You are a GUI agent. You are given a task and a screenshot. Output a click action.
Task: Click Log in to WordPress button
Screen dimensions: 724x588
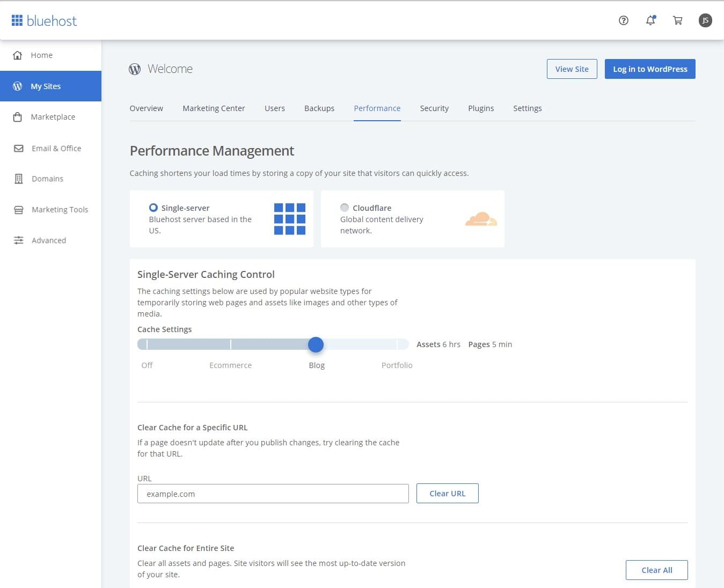pyautogui.click(x=650, y=69)
